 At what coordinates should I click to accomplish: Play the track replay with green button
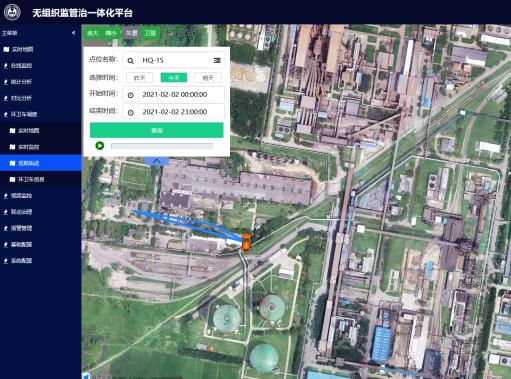pyautogui.click(x=100, y=145)
